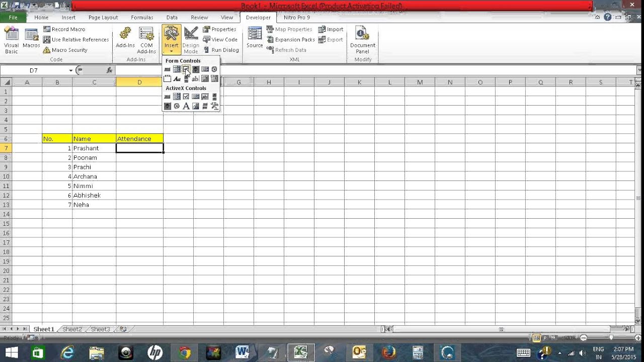Insert a Form Controls Option Button
The height and width of the screenshot is (362, 644).
(x=214, y=69)
